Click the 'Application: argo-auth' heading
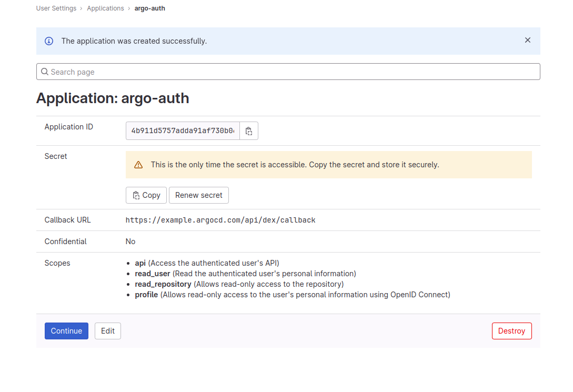573x392 pixels. [113, 98]
